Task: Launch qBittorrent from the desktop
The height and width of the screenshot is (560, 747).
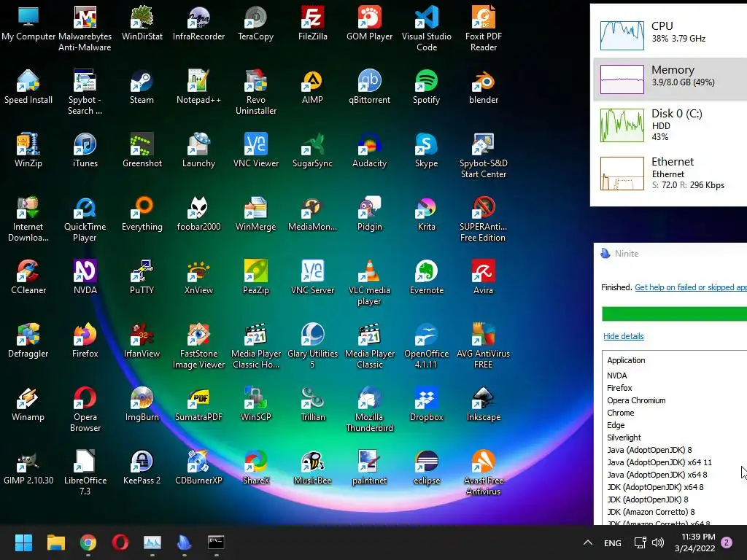Action: click(x=369, y=87)
